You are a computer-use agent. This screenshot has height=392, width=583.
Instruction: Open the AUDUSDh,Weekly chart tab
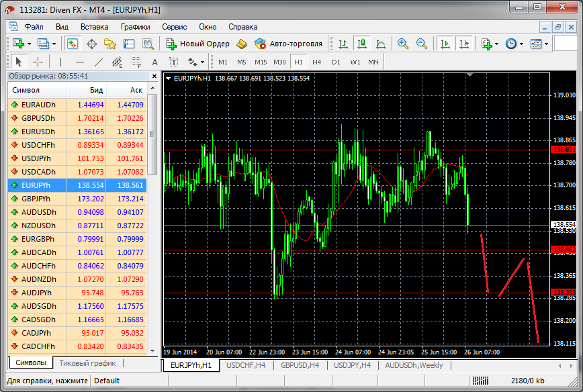click(x=414, y=365)
